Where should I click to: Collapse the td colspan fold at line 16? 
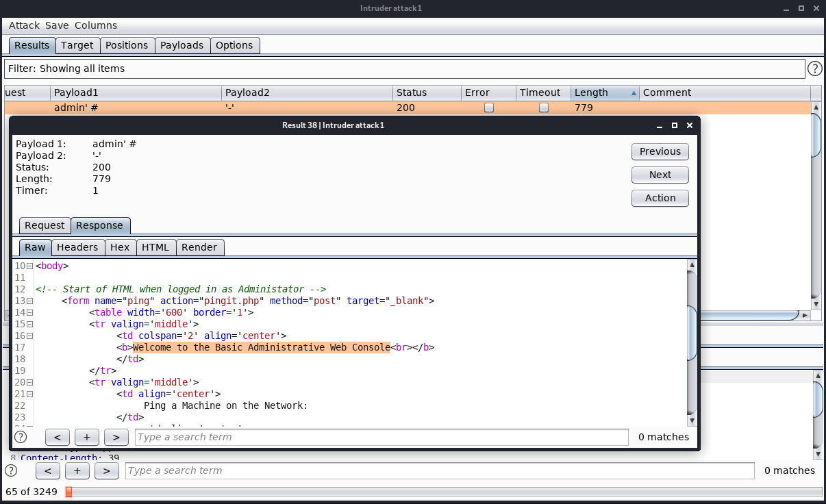click(x=30, y=336)
